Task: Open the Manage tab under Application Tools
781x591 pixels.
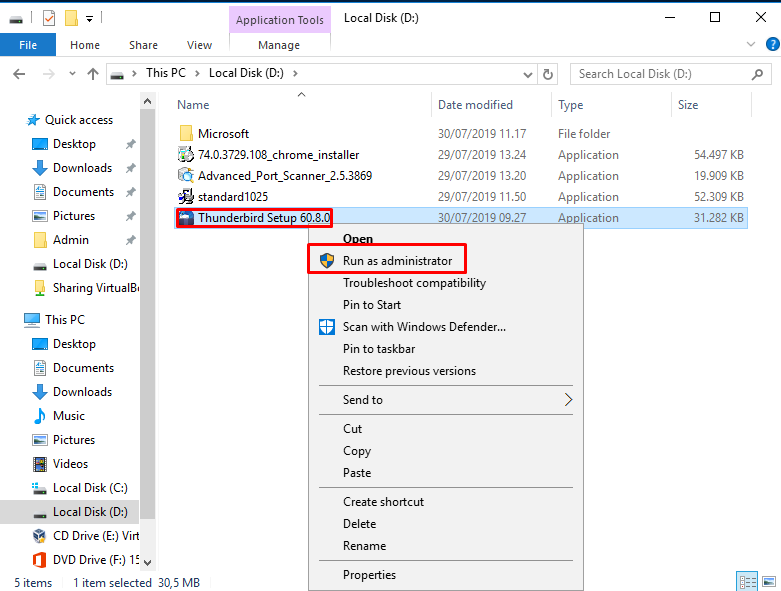Action: pos(279,45)
